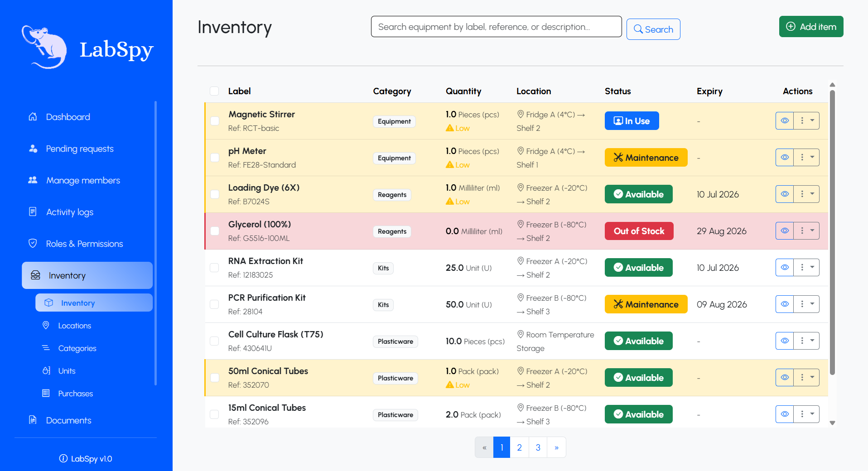Click the Out of Stock status badge
Screen dimensions: 868x471
(639, 231)
